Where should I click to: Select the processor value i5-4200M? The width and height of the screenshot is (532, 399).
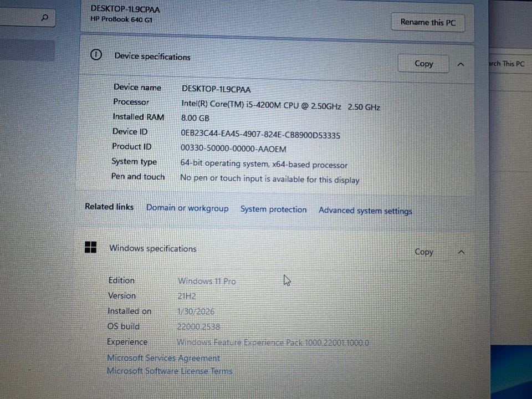point(280,105)
